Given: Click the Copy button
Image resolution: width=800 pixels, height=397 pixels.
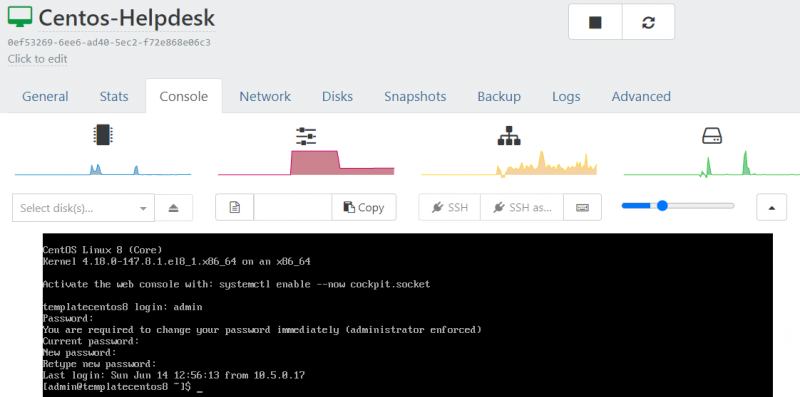Looking at the screenshot, I should [x=364, y=207].
